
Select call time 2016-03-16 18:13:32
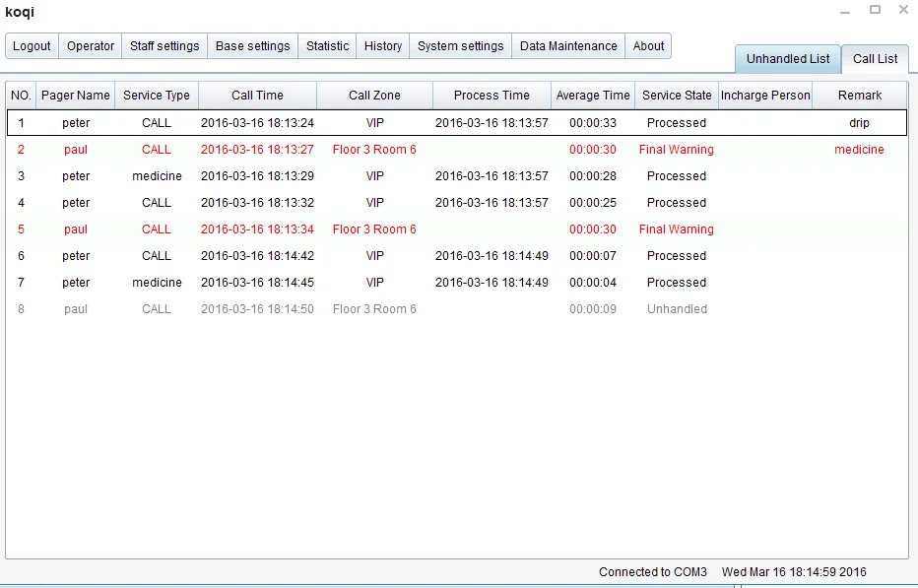tap(258, 203)
